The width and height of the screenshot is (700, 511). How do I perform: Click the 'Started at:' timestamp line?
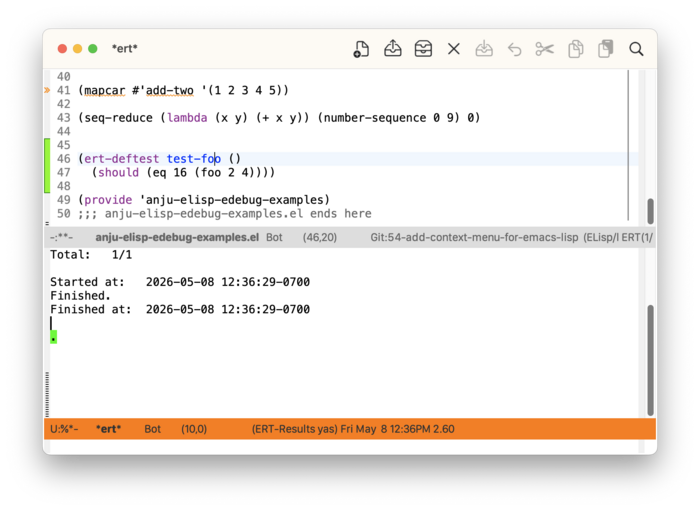pyautogui.click(x=180, y=282)
